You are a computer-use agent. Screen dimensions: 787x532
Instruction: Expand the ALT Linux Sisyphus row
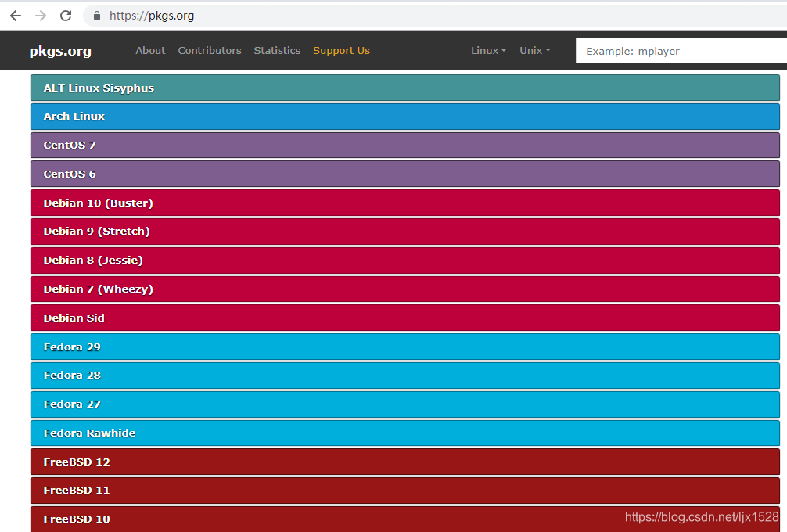[405, 88]
